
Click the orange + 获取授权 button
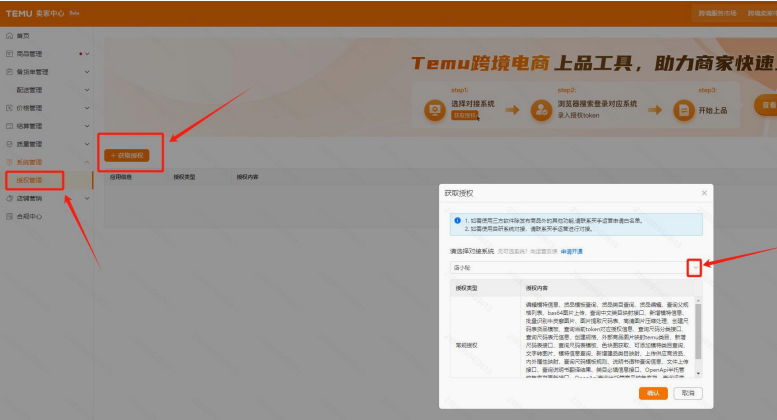point(126,156)
